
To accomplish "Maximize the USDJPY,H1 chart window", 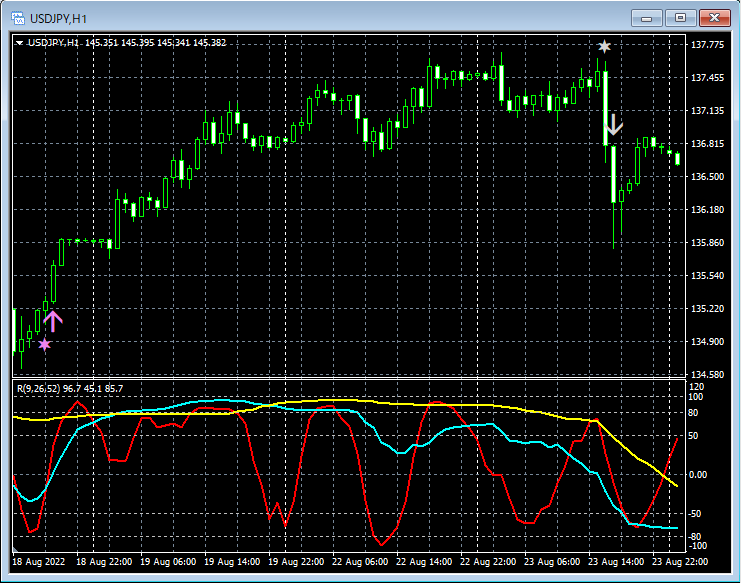I will coord(681,17).
